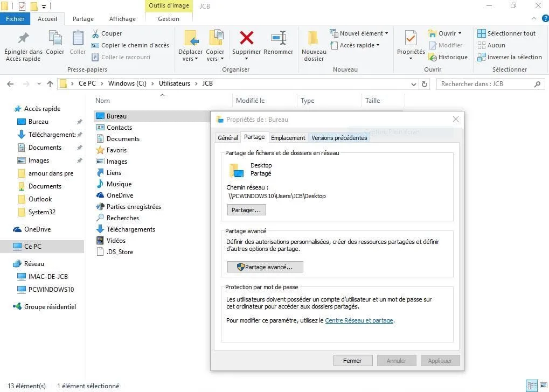Close the Propriétés de : Bureau dialog
The image size is (549, 392).
[455, 120]
